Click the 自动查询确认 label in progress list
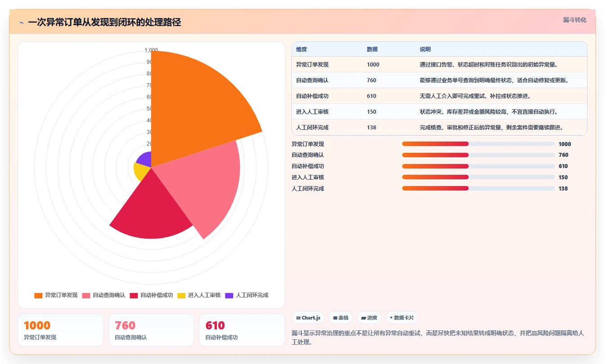 click(308, 155)
